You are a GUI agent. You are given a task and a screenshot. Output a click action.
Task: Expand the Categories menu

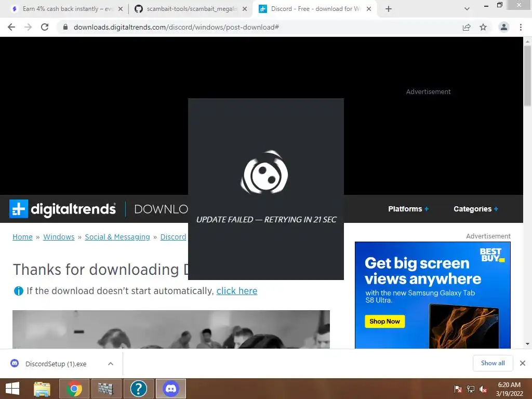coord(476,209)
